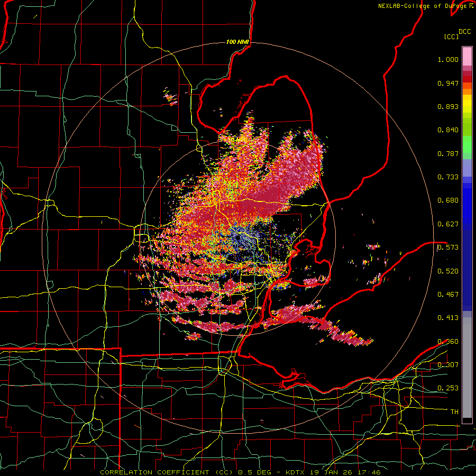Click the 0.520 color scale label
Image resolution: width=476 pixels, height=476 pixels.
tap(448, 271)
